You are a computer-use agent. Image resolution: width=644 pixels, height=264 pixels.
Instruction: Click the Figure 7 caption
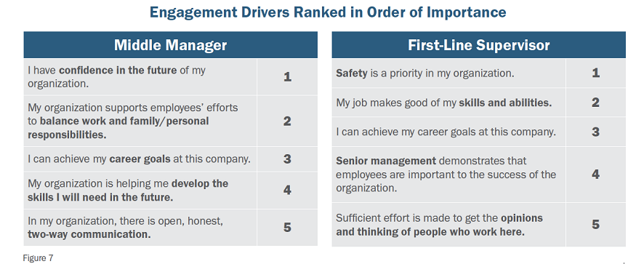[x=39, y=258]
